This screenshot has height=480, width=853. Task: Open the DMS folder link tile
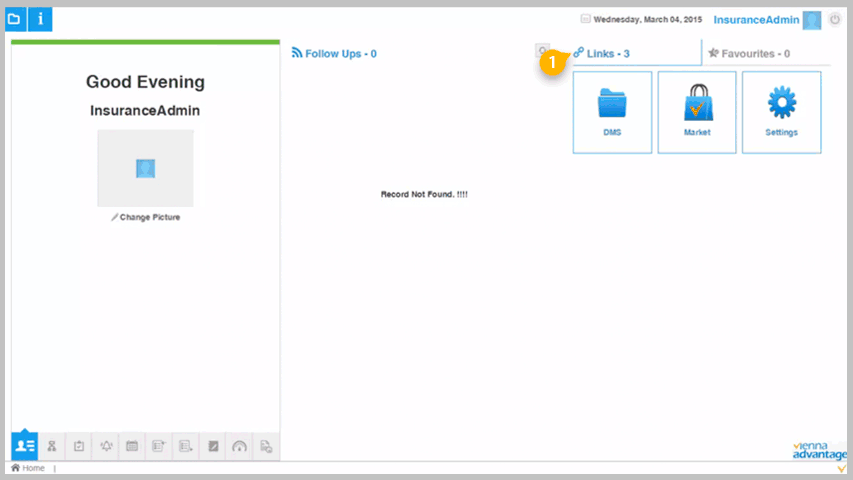[612, 112]
